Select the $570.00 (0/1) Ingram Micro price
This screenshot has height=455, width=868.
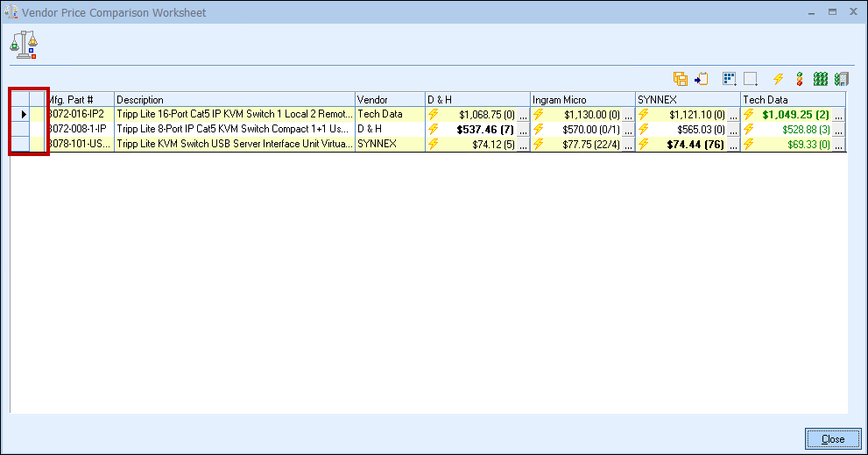coord(591,130)
